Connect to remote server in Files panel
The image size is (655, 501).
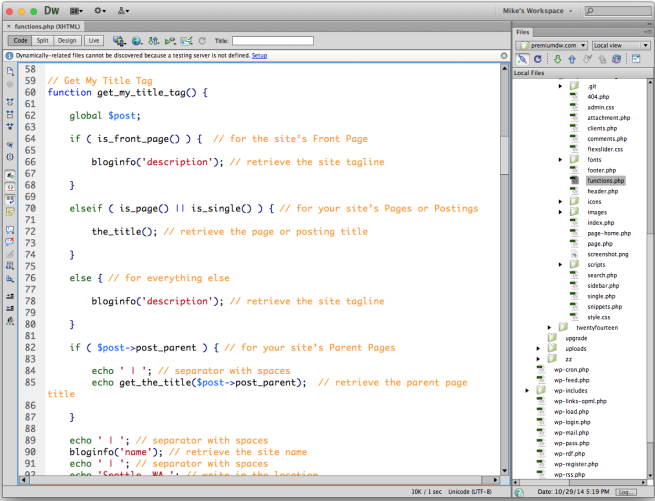(522, 59)
